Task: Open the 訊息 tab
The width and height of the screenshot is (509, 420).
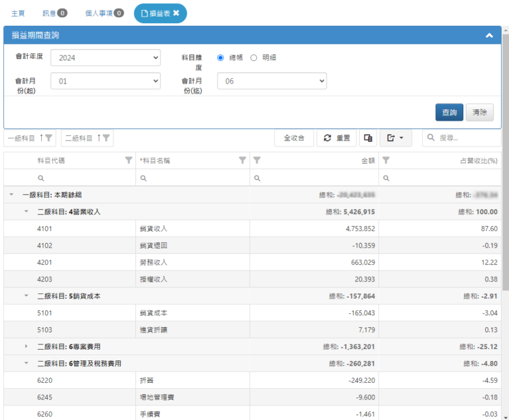Action: pos(54,13)
